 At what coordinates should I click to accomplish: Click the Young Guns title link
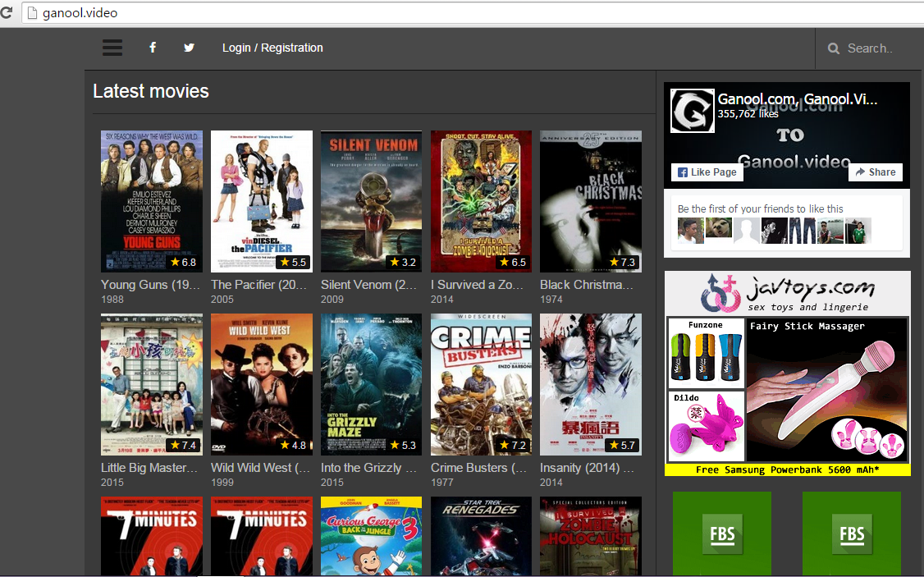[x=150, y=285]
